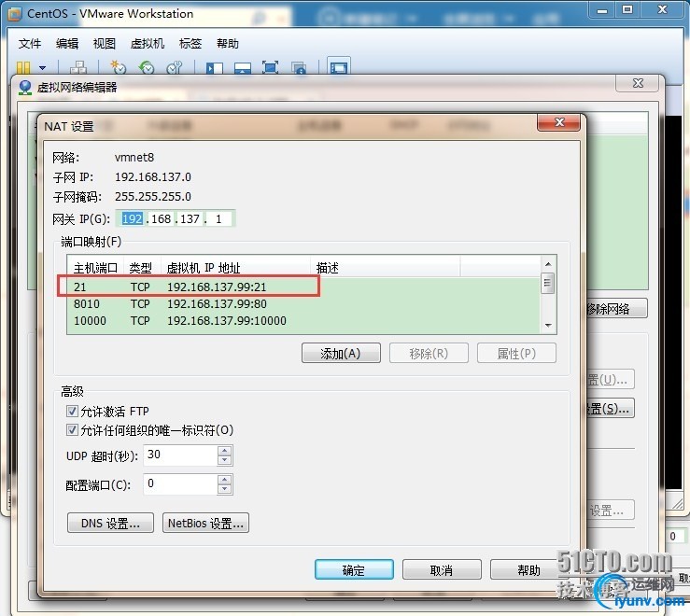Viewport: 690px width, 616px height.
Task: Click the 帮助 button in NAT dialog
Action: coord(528,570)
